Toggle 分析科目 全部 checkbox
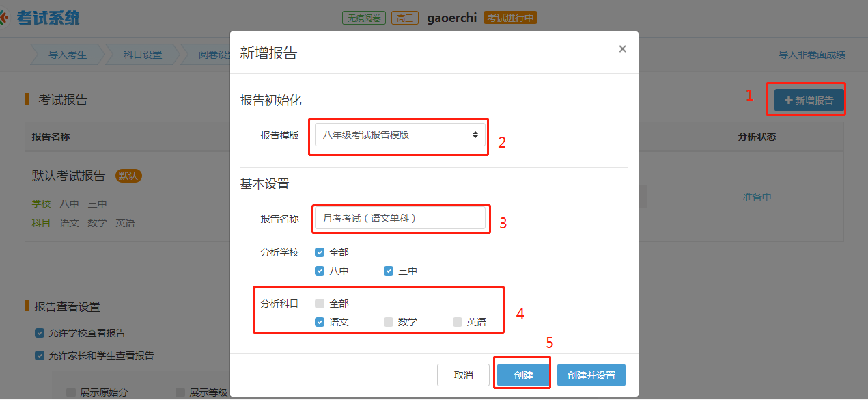This screenshot has height=400, width=868. click(x=320, y=304)
